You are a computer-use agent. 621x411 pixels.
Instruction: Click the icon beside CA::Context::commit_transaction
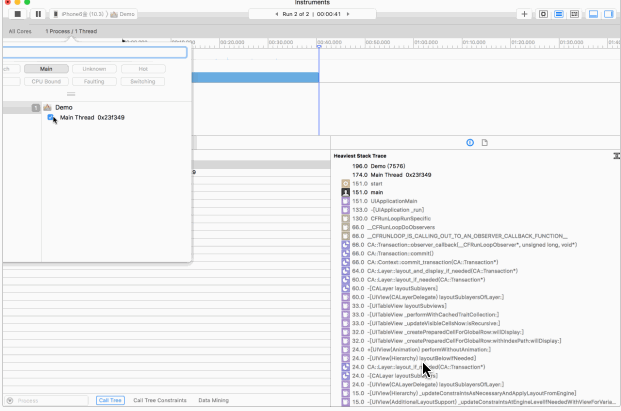[x=346, y=262]
